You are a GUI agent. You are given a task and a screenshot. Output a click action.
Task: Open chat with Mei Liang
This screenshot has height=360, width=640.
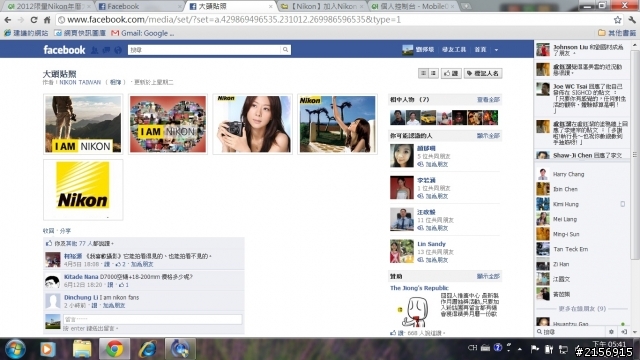582,219
